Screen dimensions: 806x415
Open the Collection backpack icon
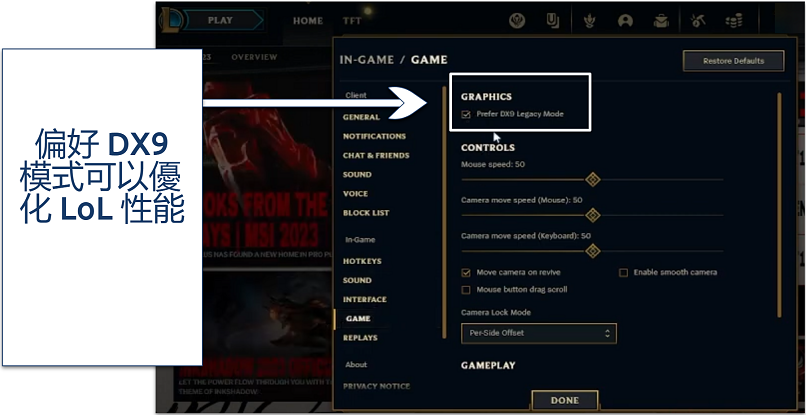click(661, 21)
